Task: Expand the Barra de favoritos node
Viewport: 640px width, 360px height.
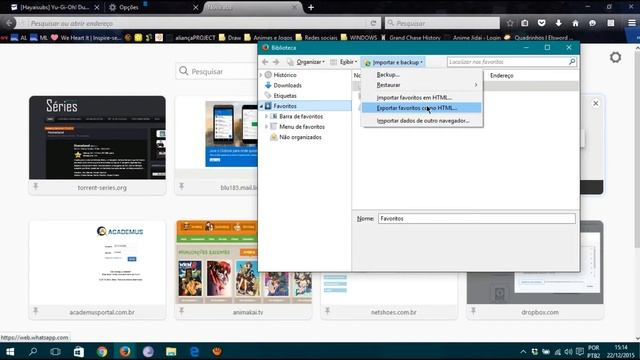Action: pyautogui.click(x=267, y=116)
